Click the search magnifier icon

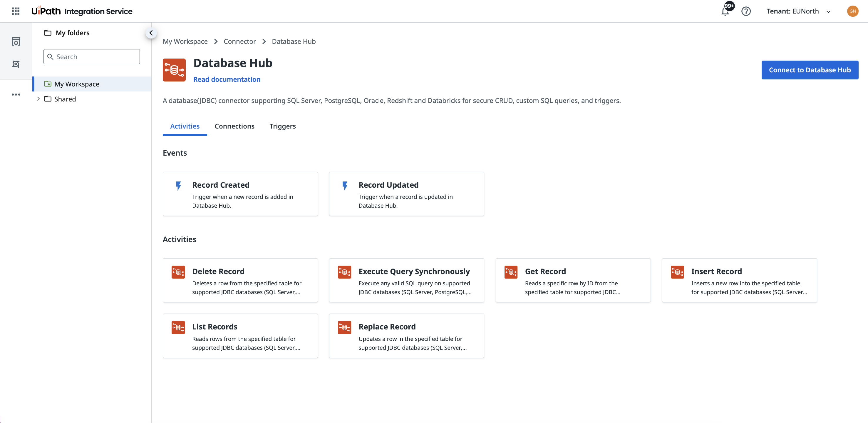pyautogui.click(x=51, y=57)
